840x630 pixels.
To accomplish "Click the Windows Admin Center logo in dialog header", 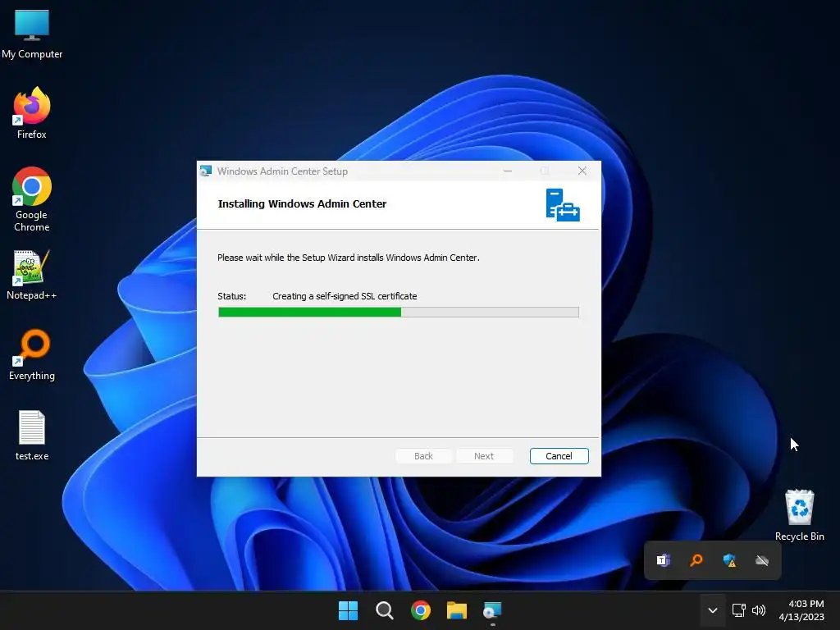I will pos(563,204).
